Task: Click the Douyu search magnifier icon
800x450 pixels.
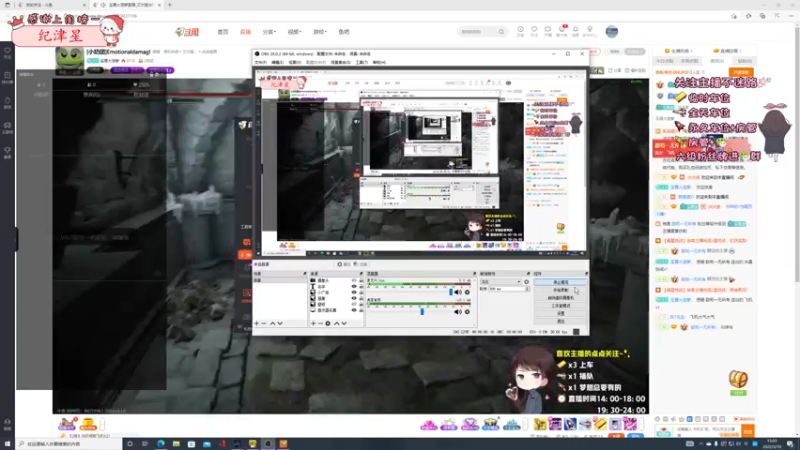Action: (502, 32)
